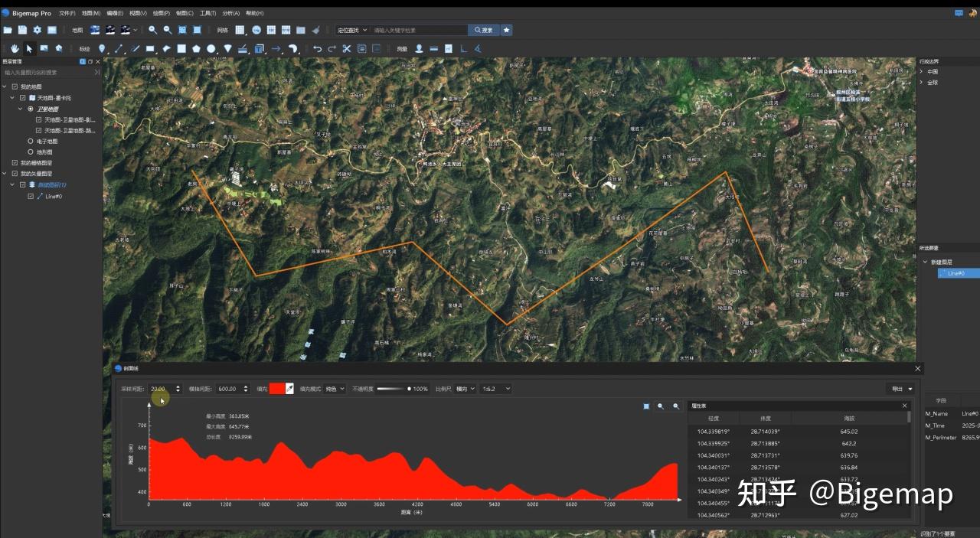Click the 不透明度 opacity slider

(x=395, y=389)
